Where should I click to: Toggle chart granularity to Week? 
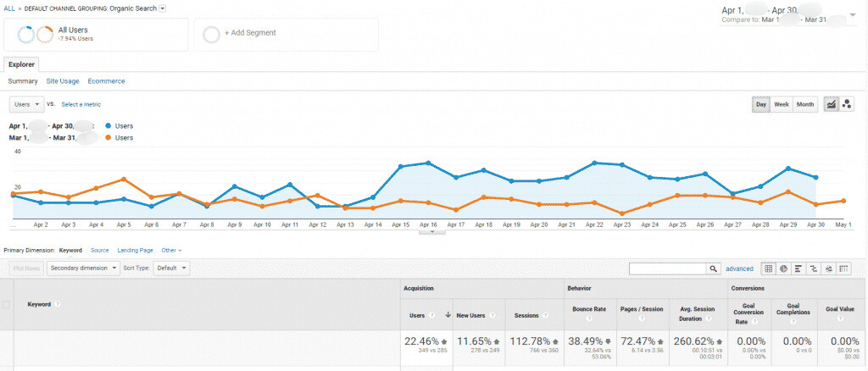pyautogui.click(x=782, y=104)
